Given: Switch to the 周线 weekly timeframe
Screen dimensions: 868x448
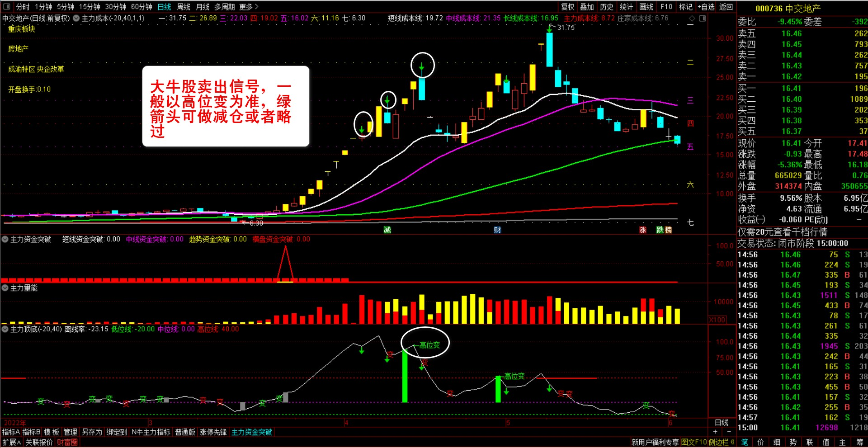Looking at the screenshot, I should [183, 7].
